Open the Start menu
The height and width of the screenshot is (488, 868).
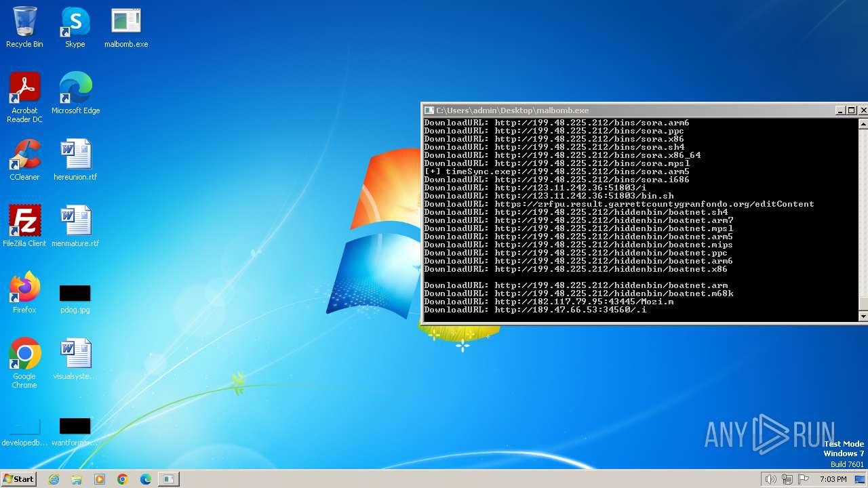[x=18, y=479]
